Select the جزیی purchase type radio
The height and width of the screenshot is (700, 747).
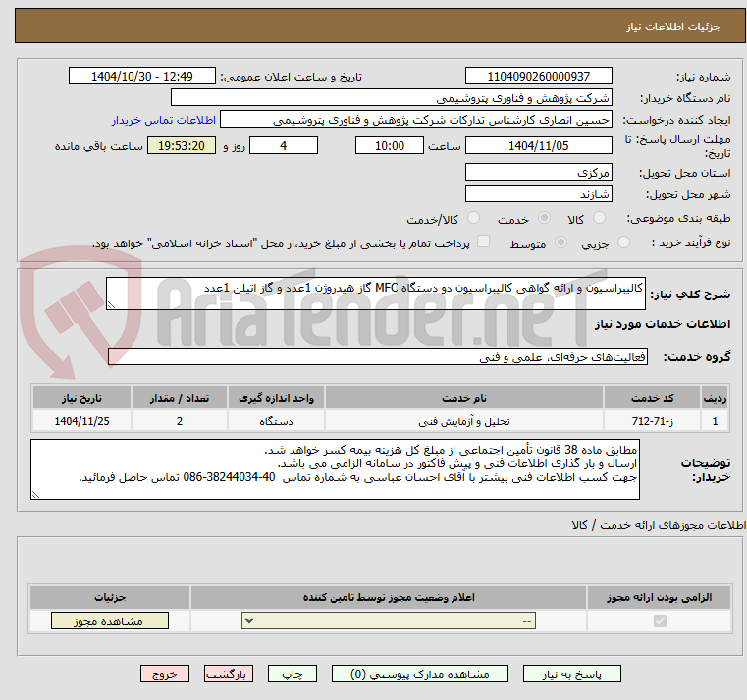tap(623, 242)
